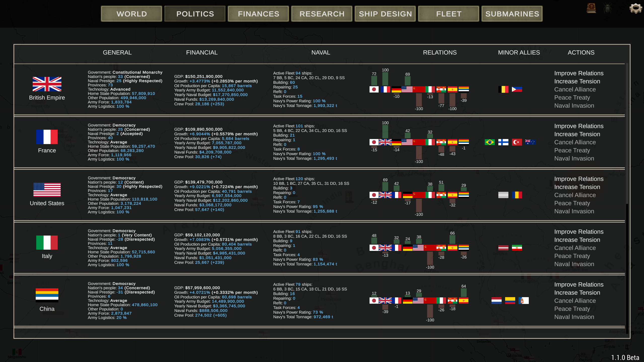Click Brazil flag in France minor allies

(490, 142)
